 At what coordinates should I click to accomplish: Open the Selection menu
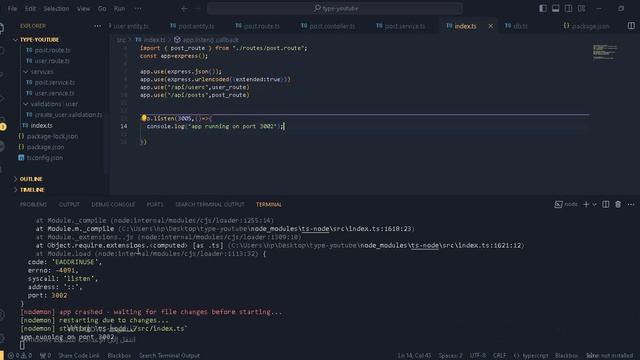56,9
